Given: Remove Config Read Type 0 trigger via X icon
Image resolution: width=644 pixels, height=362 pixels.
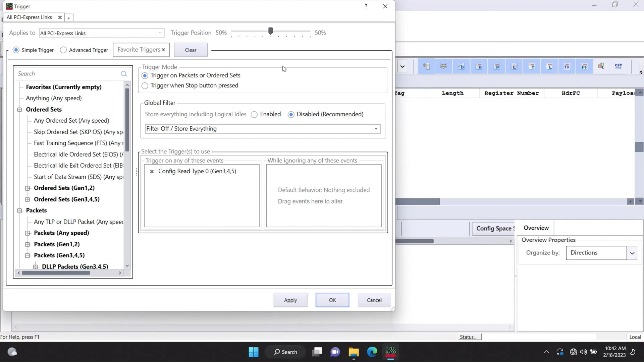Looking at the screenshot, I should [152, 172].
